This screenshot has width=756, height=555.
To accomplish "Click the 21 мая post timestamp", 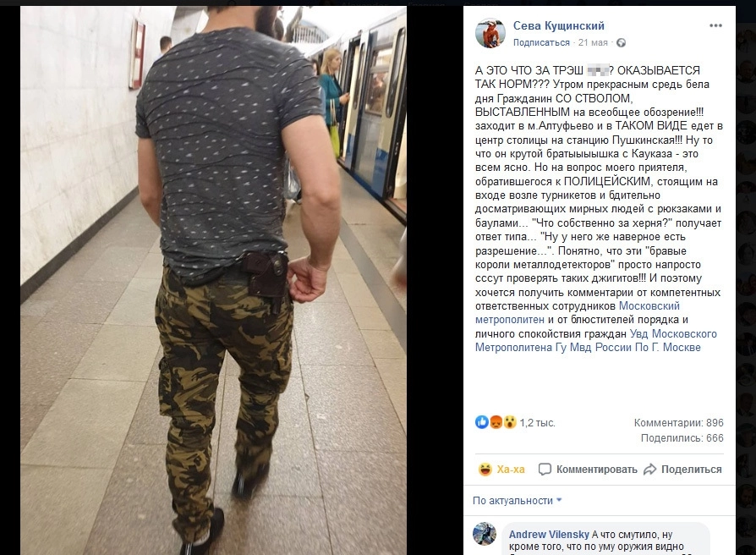I will click(593, 42).
